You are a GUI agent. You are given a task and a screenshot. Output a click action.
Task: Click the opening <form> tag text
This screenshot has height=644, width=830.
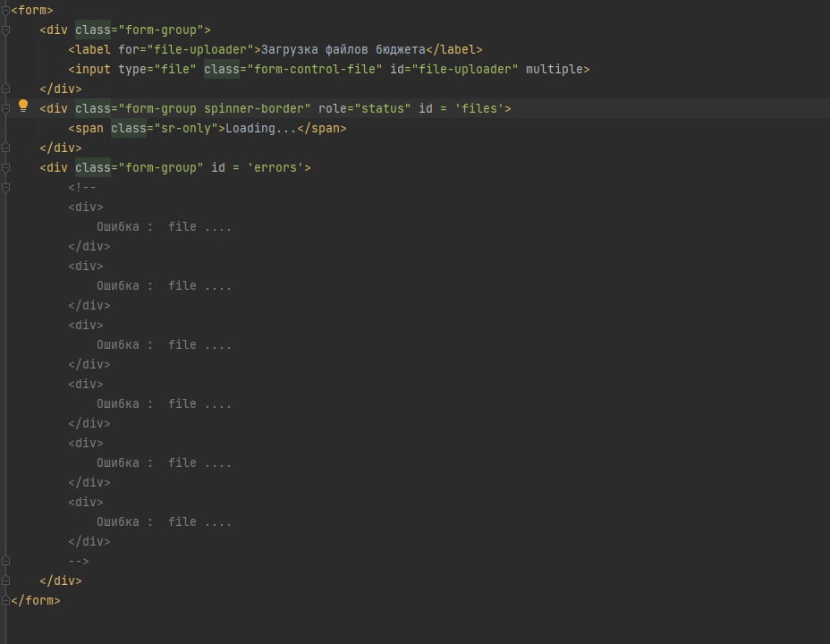32,10
